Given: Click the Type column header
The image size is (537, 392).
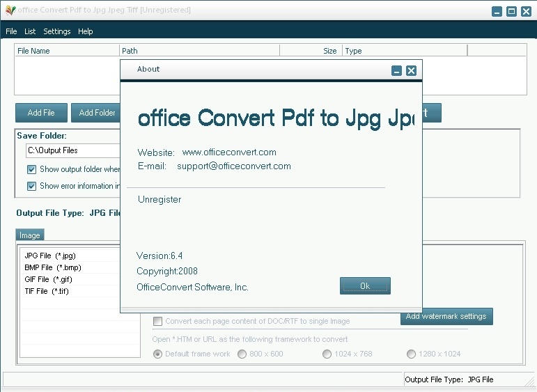Looking at the screenshot, I should click(x=405, y=51).
